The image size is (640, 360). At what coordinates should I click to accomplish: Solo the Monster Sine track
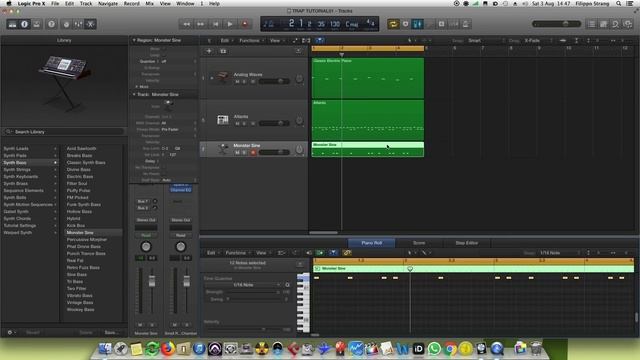coord(245,152)
